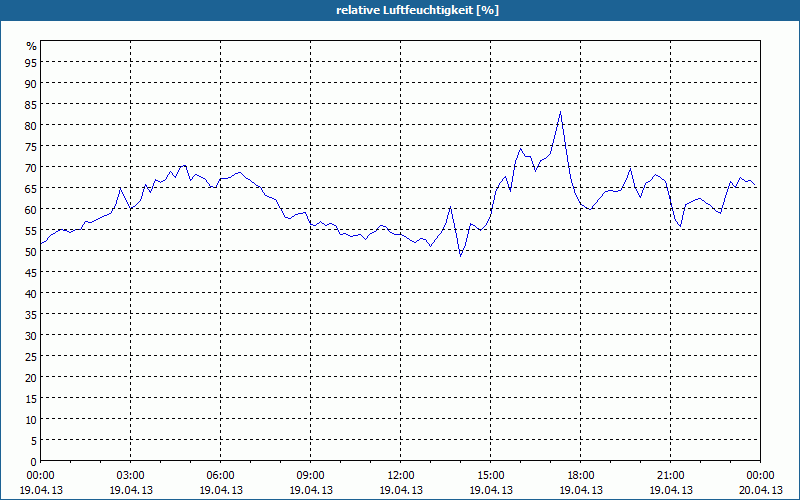Select the y-axis label '65'
800x500 pixels.
coord(31,188)
